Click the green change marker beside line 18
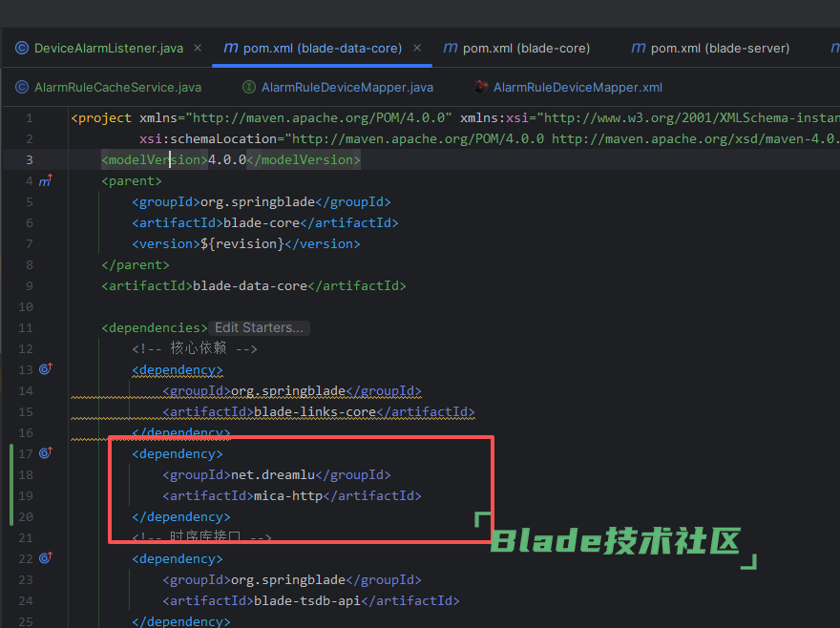Image resolution: width=840 pixels, height=628 pixels. (10, 474)
